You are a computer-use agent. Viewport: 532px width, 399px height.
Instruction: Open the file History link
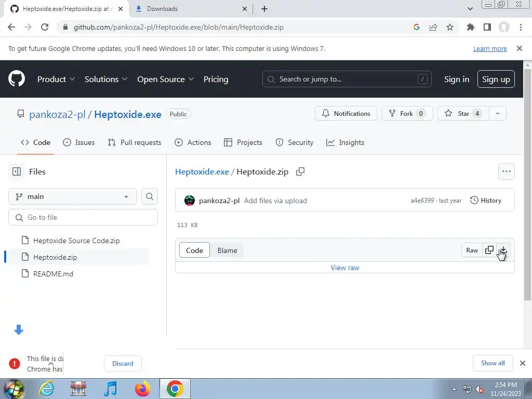(x=486, y=201)
